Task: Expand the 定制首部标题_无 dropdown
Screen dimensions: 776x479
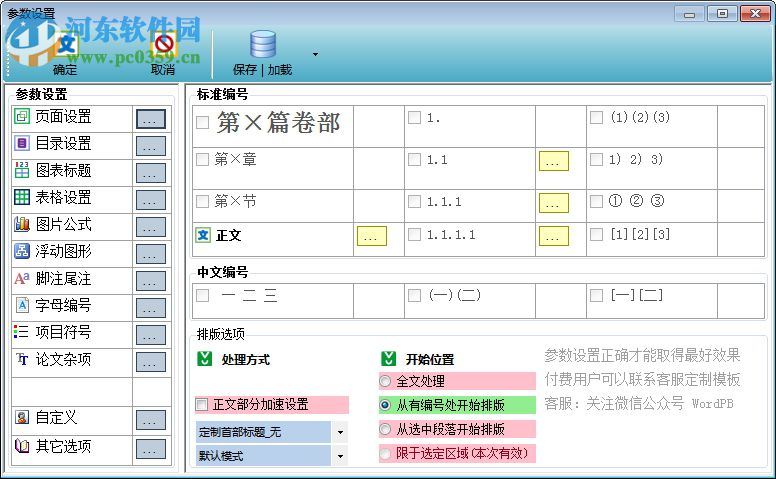Action: tap(340, 432)
